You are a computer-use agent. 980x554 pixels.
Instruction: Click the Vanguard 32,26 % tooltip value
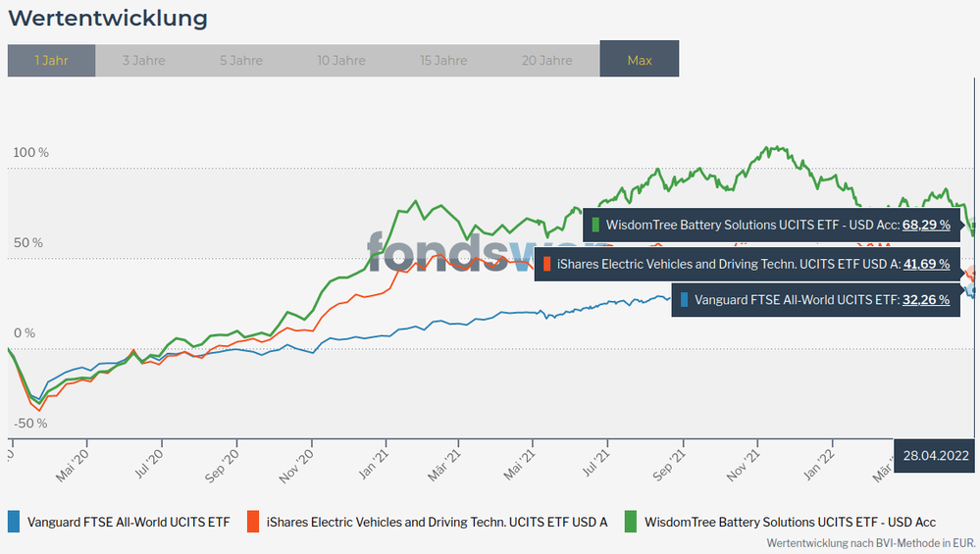pos(926,300)
